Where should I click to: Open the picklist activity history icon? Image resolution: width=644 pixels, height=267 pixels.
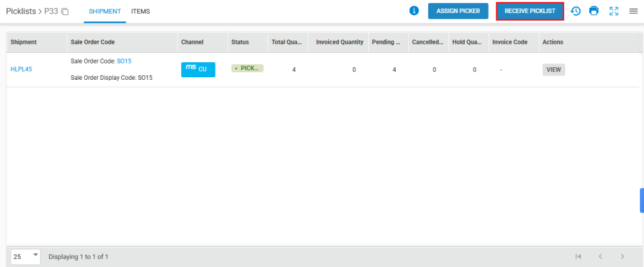(575, 11)
